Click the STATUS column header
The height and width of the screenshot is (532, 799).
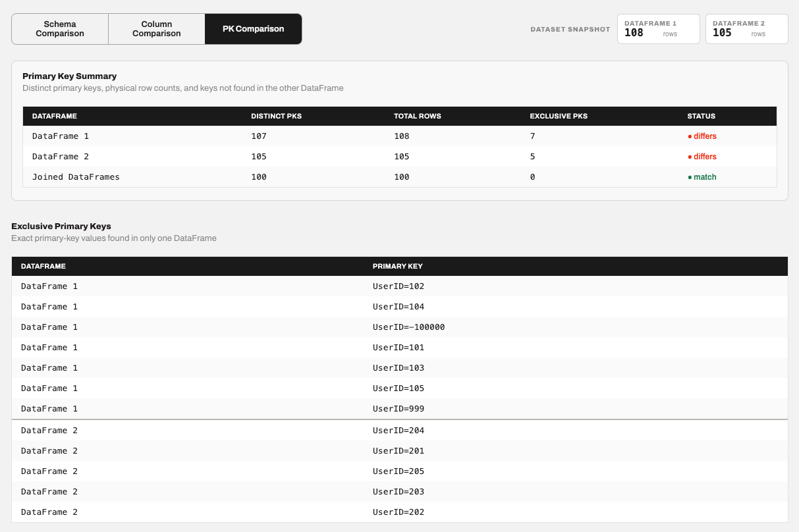pos(702,116)
